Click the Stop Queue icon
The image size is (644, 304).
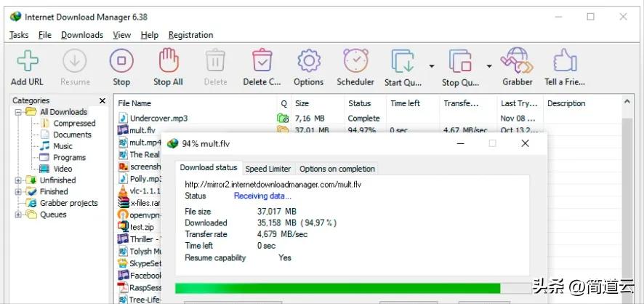click(460, 61)
